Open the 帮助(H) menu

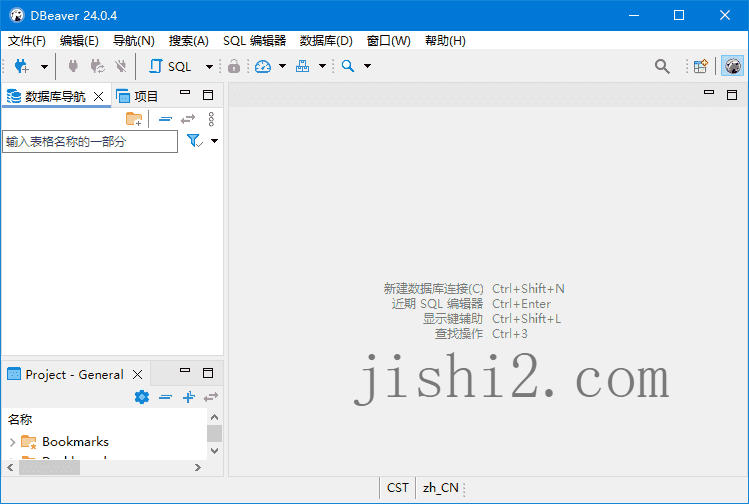(445, 41)
